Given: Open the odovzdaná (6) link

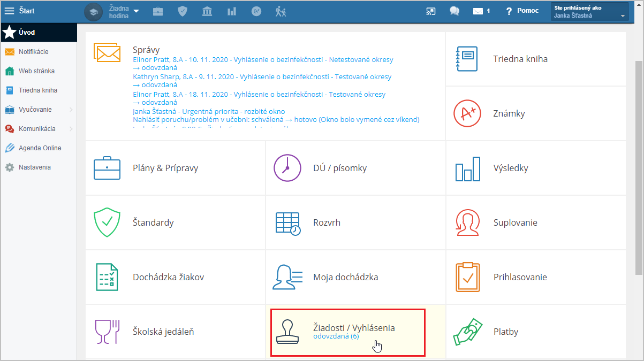Looking at the screenshot, I should pyautogui.click(x=336, y=336).
